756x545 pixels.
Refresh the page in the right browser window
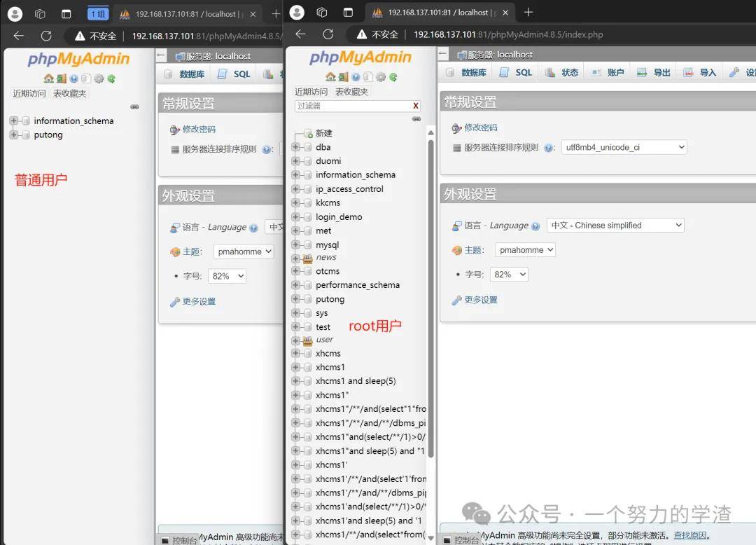328,34
